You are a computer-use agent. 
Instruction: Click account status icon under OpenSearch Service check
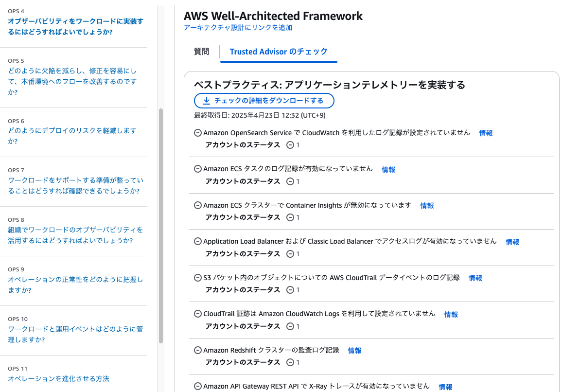pos(290,145)
